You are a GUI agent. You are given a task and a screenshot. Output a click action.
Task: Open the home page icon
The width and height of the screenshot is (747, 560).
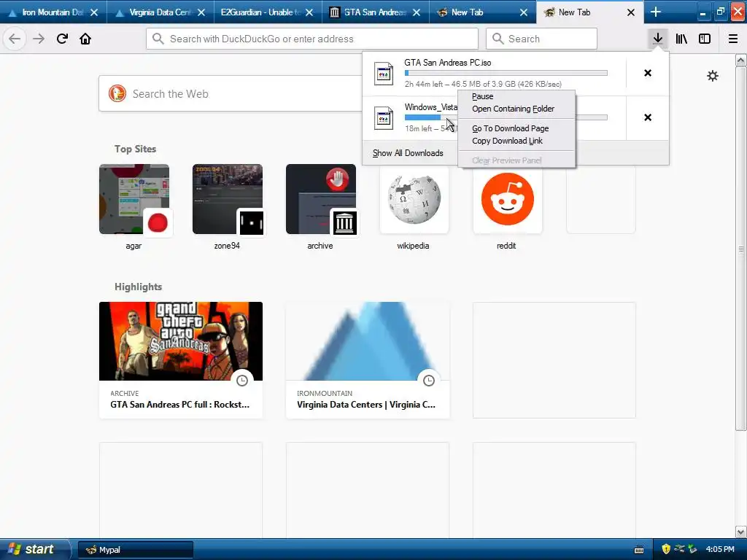click(x=85, y=39)
